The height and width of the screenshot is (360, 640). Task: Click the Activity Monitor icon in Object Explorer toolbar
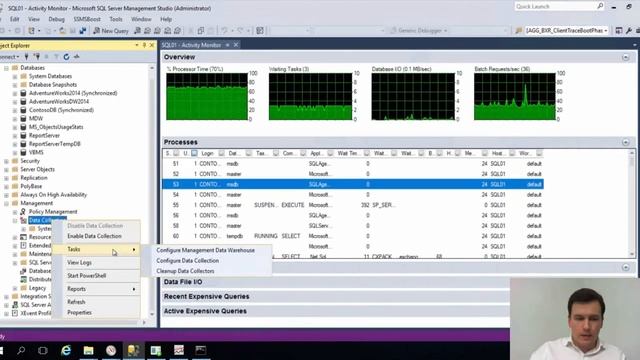pos(77,57)
